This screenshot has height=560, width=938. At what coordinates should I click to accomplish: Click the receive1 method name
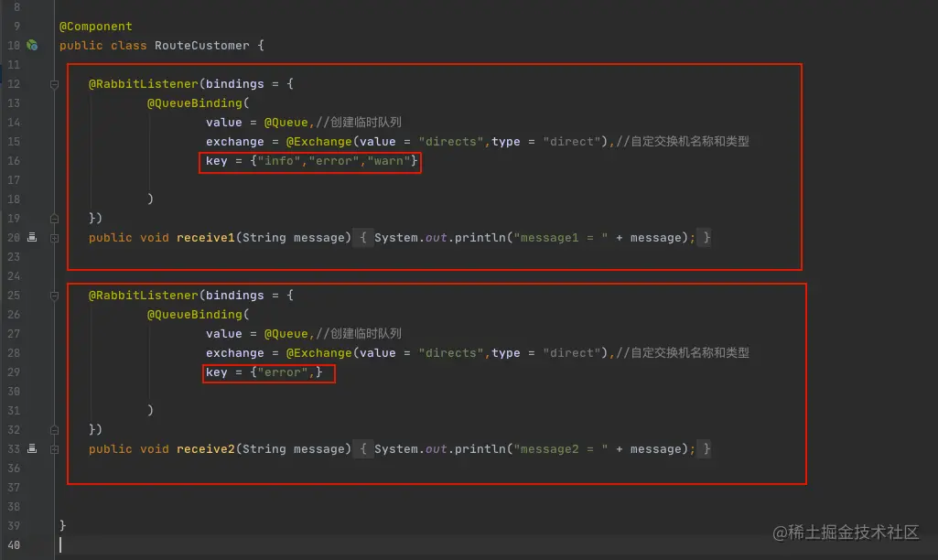pyautogui.click(x=206, y=238)
